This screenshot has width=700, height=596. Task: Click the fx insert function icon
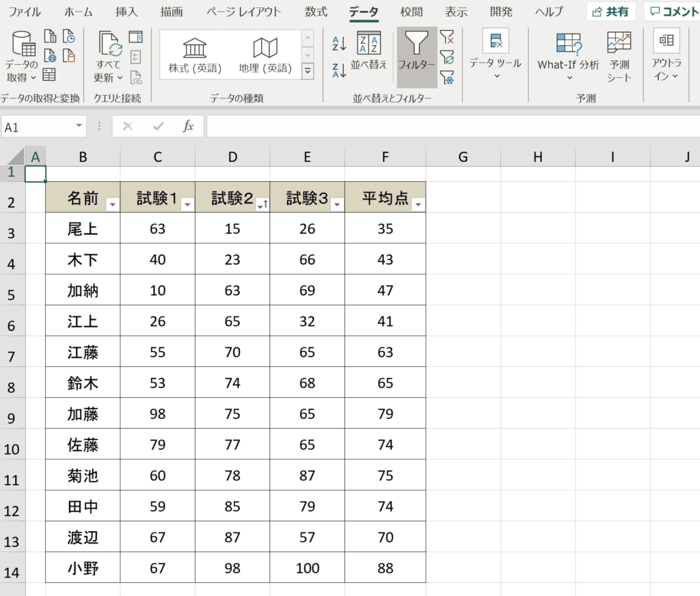[189, 127]
